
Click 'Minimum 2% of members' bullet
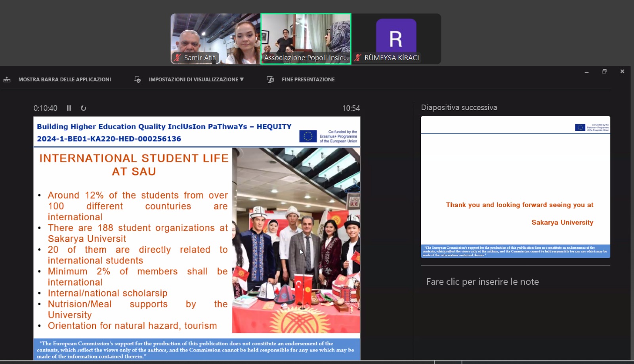138,276
